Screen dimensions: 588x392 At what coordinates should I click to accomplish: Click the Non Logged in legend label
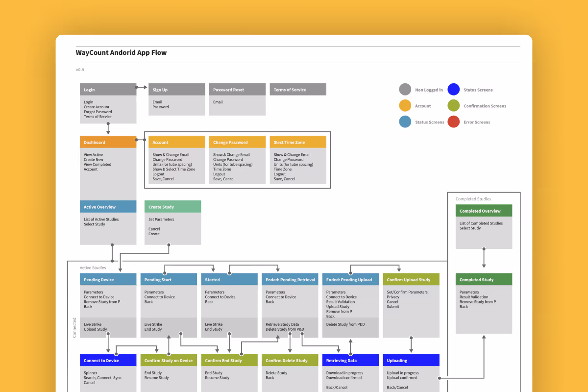(x=429, y=90)
